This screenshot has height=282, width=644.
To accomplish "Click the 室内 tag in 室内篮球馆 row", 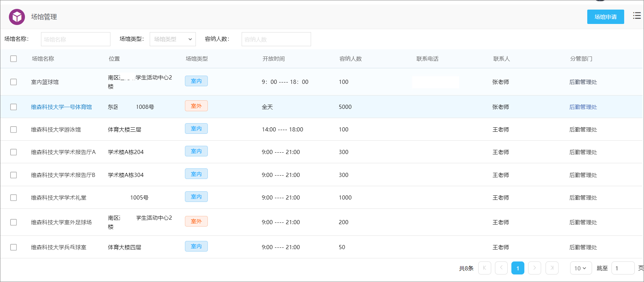I will (196, 81).
